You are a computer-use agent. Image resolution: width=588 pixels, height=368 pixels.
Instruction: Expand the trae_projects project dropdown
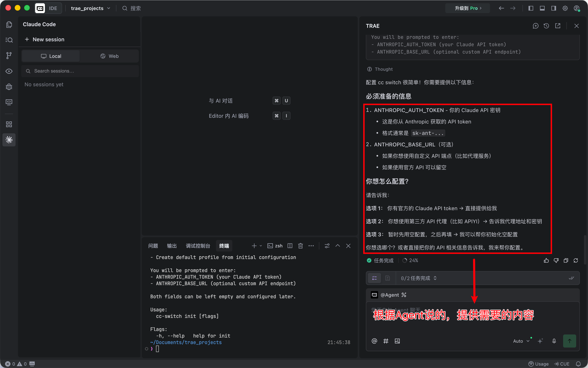tap(90, 8)
